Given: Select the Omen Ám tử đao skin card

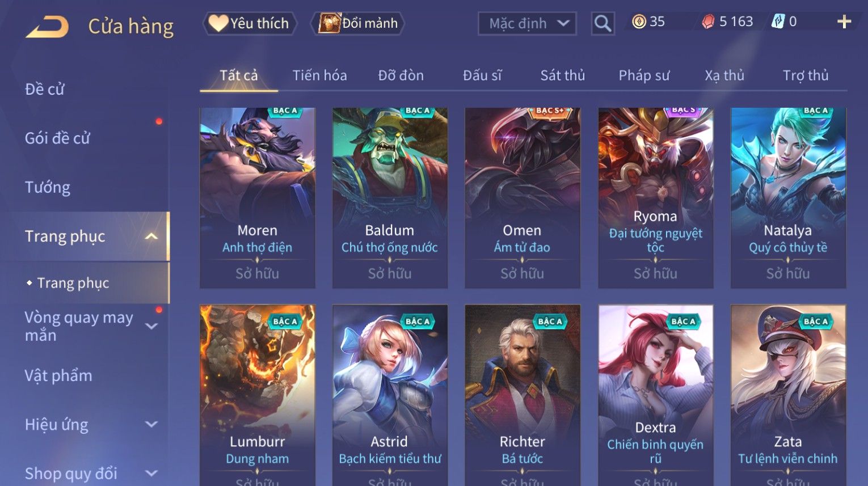Looking at the screenshot, I should point(522,198).
